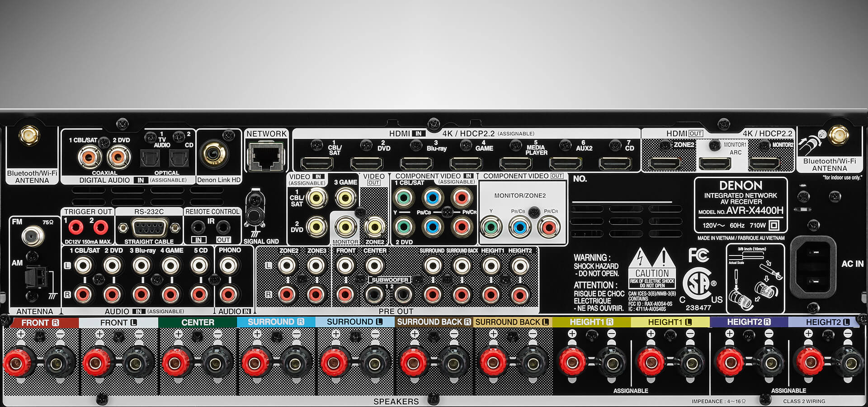The height and width of the screenshot is (407, 868).
Task: Click the red FRONT R label strip
Action: pyautogui.click(x=40, y=322)
